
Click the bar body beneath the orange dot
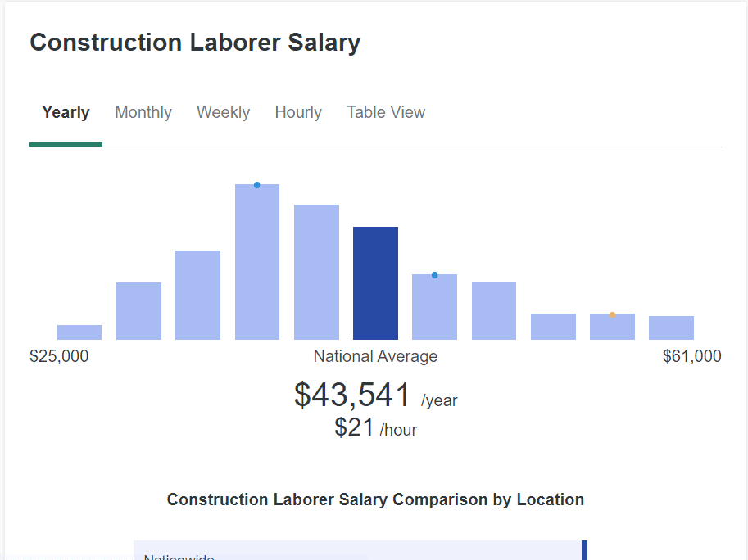612,329
